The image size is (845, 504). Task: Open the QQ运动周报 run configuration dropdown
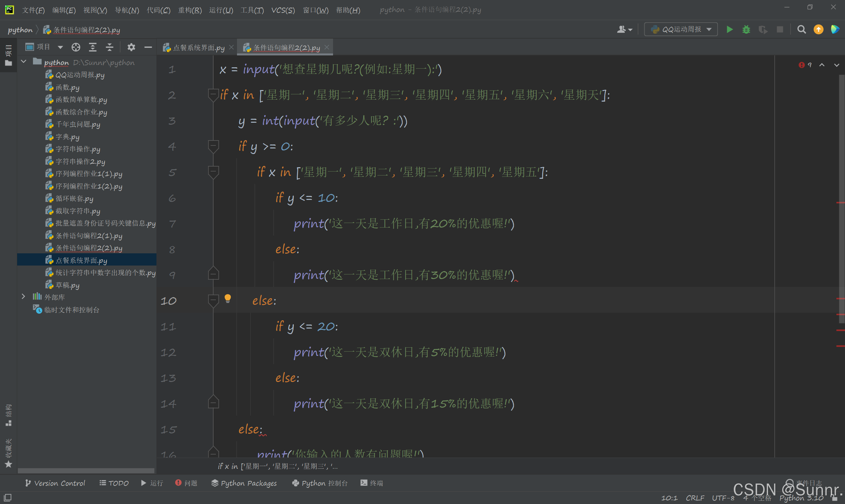pos(681,30)
